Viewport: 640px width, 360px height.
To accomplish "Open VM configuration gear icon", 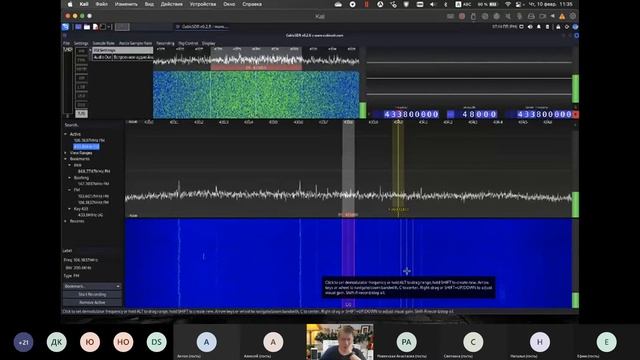I will (573, 16).
